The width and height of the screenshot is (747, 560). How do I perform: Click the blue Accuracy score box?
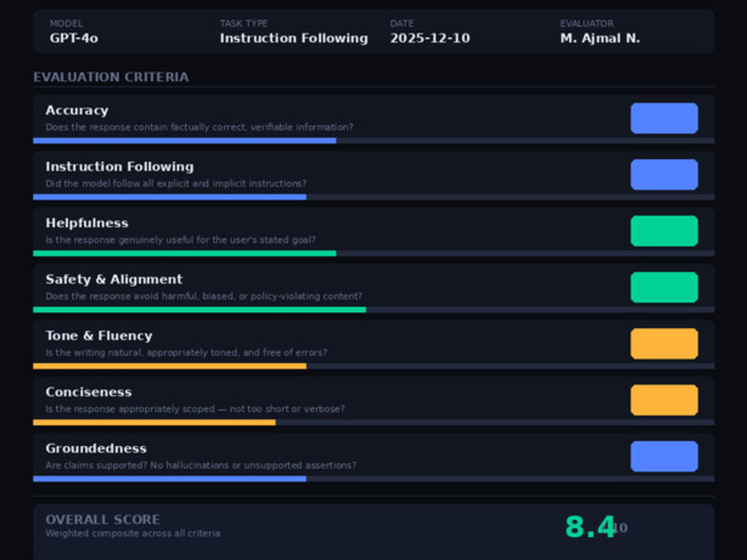[664, 118]
